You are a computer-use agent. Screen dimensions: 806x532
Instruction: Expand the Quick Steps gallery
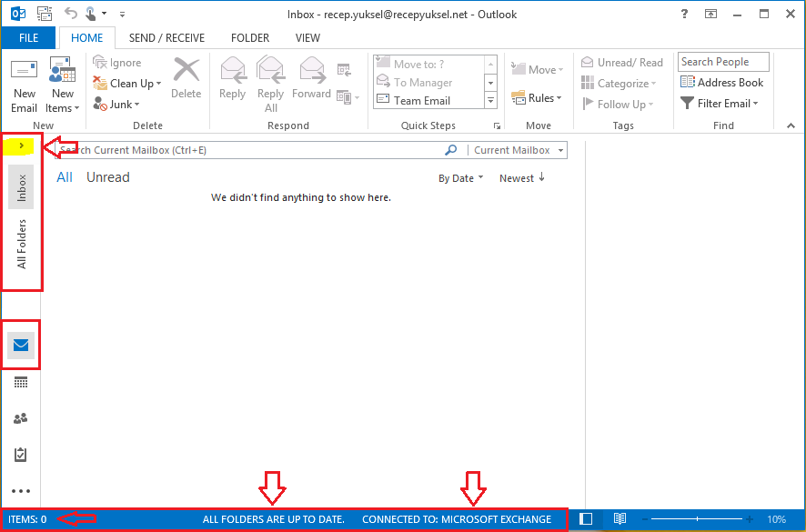tap(491, 101)
